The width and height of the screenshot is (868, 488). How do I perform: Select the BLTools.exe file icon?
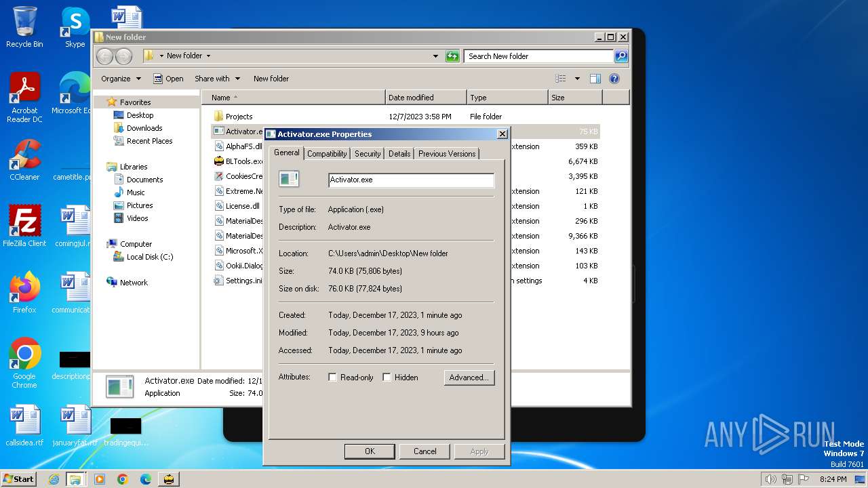(x=218, y=161)
